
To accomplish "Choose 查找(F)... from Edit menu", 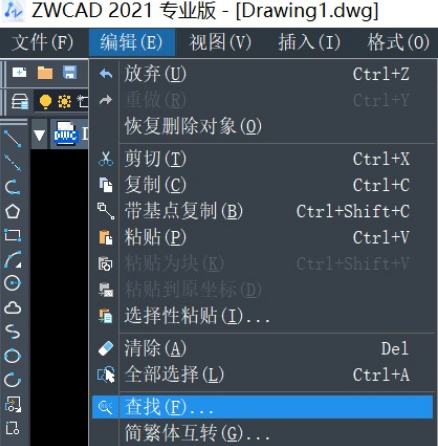I will [262, 407].
